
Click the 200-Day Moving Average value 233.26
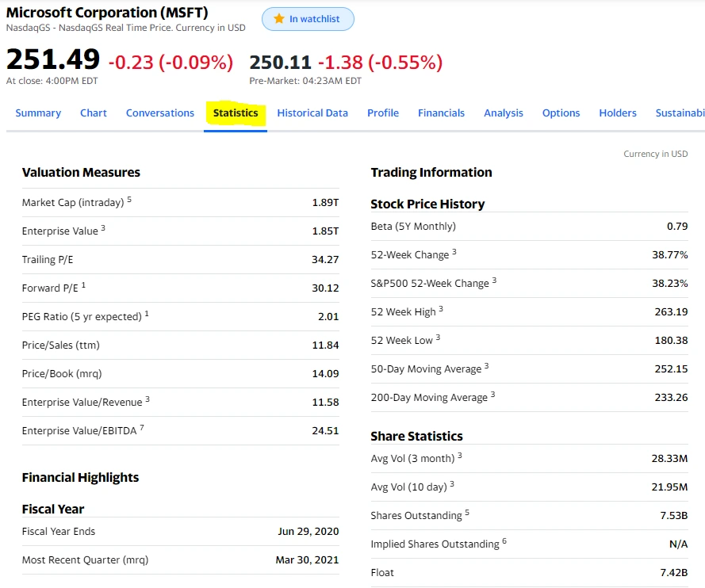(x=671, y=398)
